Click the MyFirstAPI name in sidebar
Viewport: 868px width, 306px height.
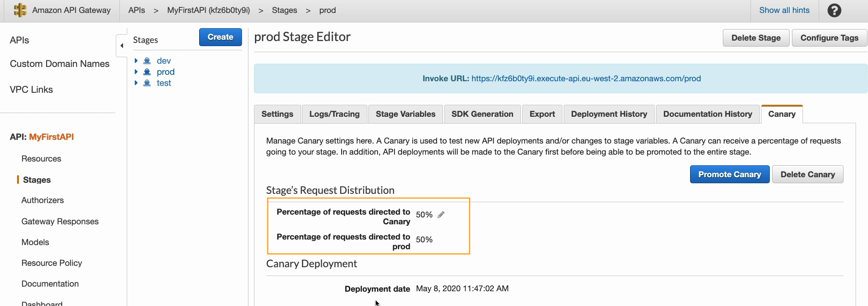tap(51, 137)
